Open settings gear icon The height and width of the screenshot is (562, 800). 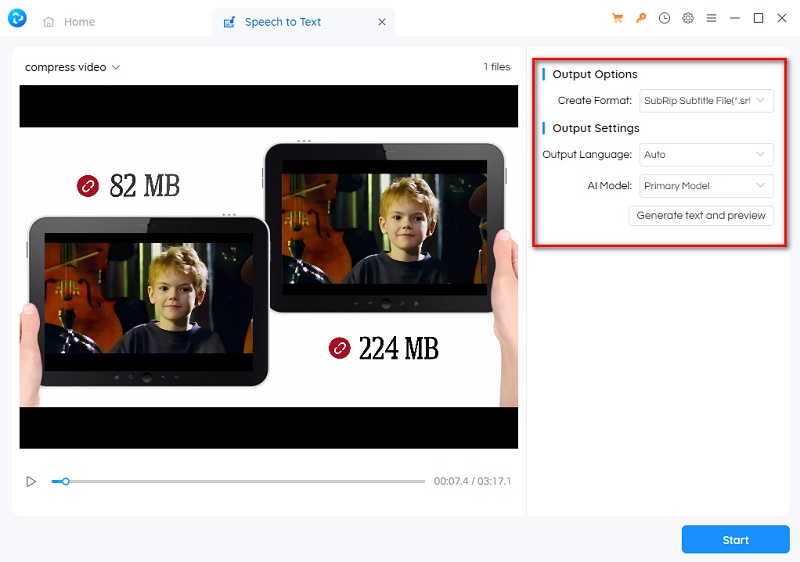(x=688, y=18)
